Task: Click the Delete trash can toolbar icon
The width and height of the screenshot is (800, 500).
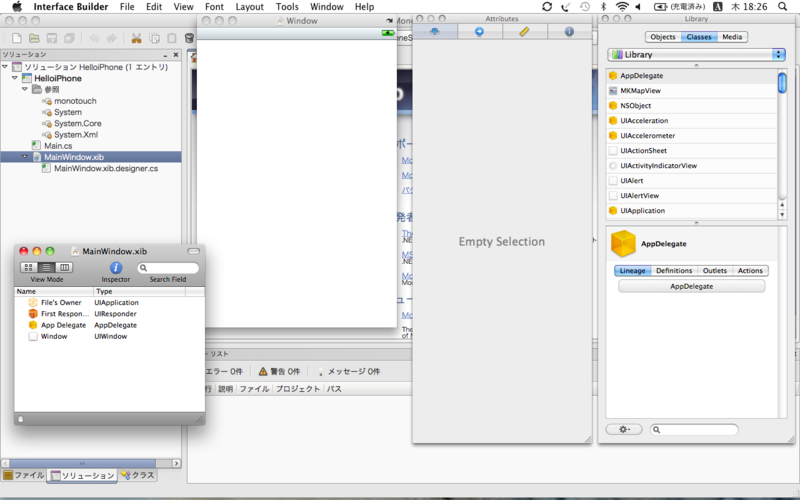Action: tap(189, 38)
